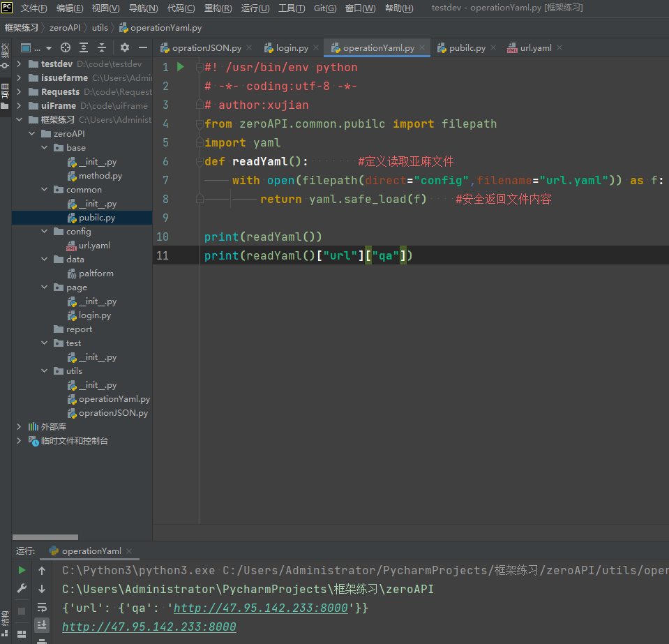The height and width of the screenshot is (644, 669).
Task: Select url.yaml in the config folder
Action: click(94, 246)
